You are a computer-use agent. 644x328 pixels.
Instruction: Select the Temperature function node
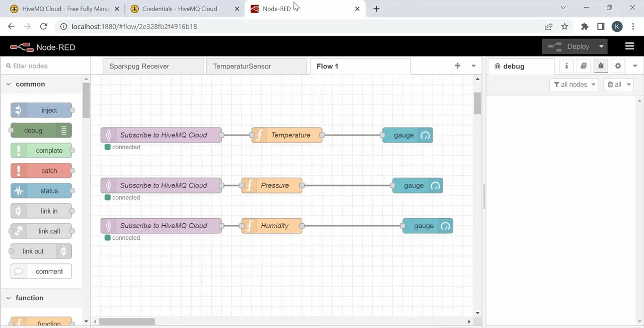pos(287,135)
